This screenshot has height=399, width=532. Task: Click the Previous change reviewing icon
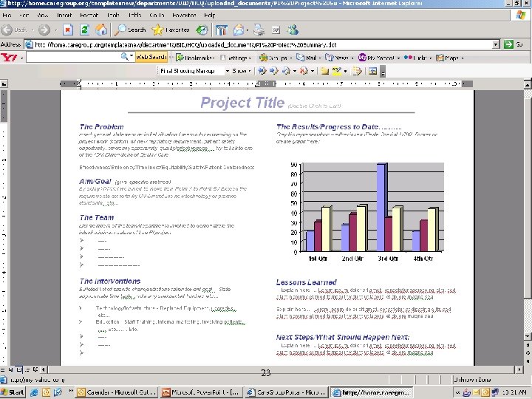[x=262, y=71]
